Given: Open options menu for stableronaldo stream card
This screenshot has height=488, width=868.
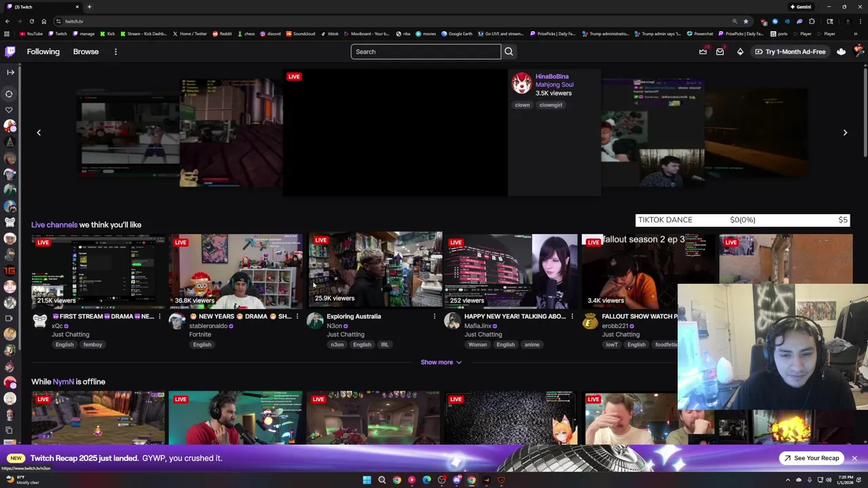Looking at the screenshot, I should click(297, 317).
